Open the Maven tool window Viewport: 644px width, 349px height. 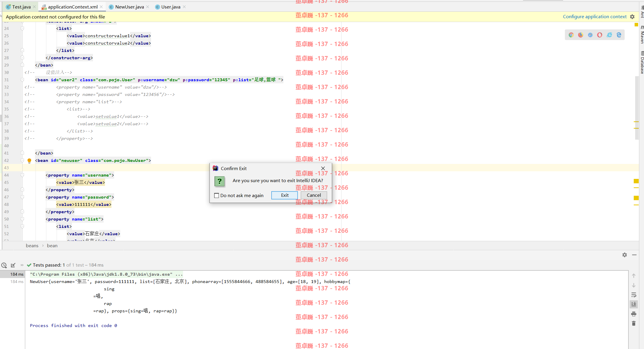642,35
